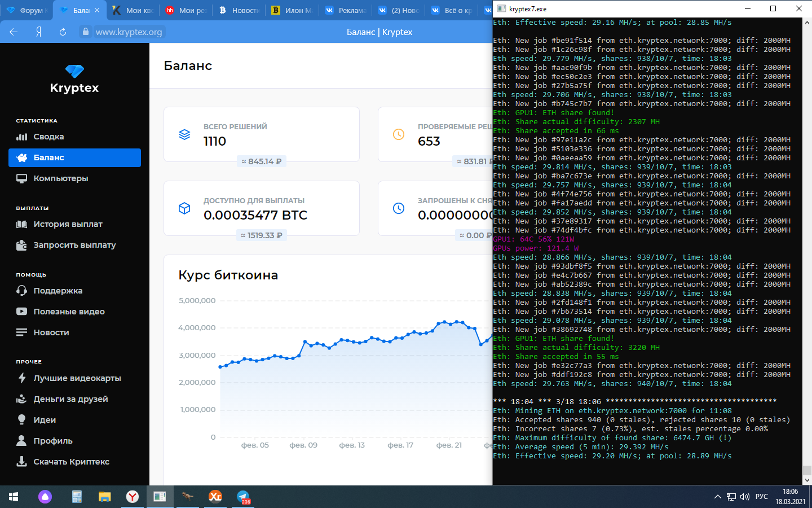812x508 pixels.
Task: Switch to the Форум browser tab
Action: click(x=27, y=10)
